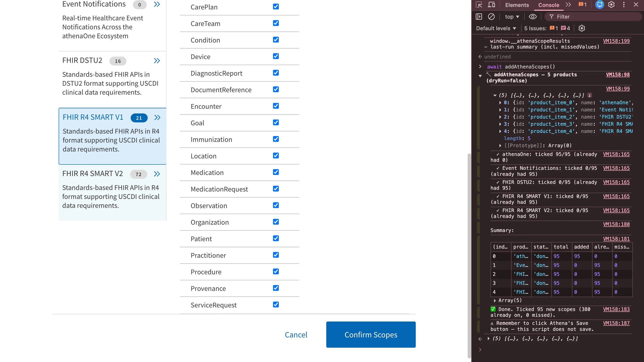644x362 pixels.
Task: Open the Default levels dropdown
Action: [x=496, y=28]
